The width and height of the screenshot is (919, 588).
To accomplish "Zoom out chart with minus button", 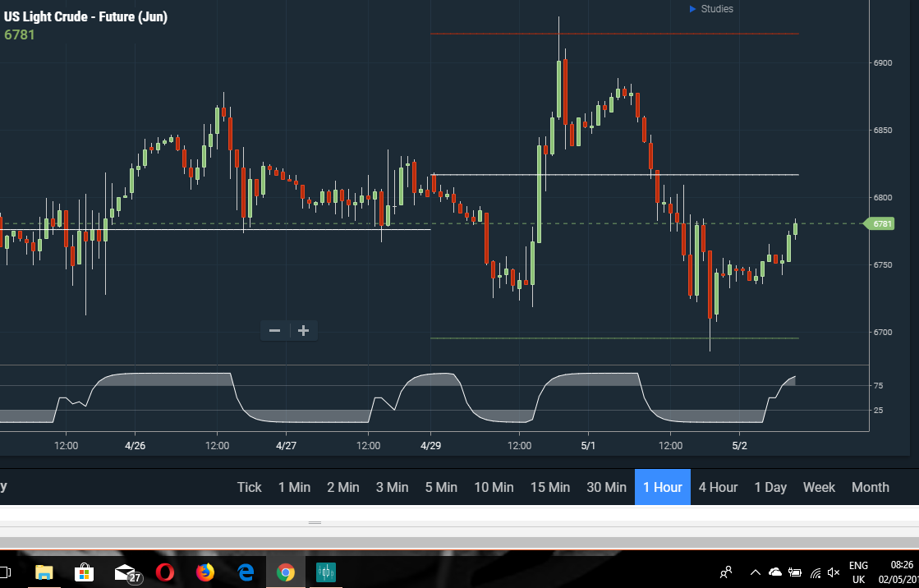I will pos(274,331).
